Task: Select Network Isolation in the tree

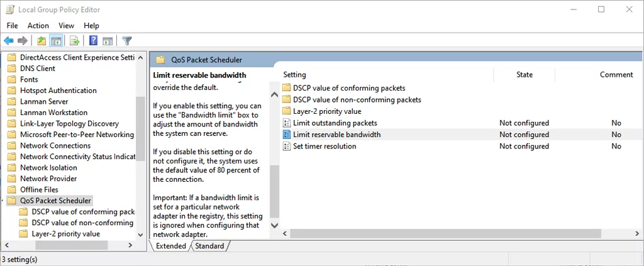Action: coord(48,167)
